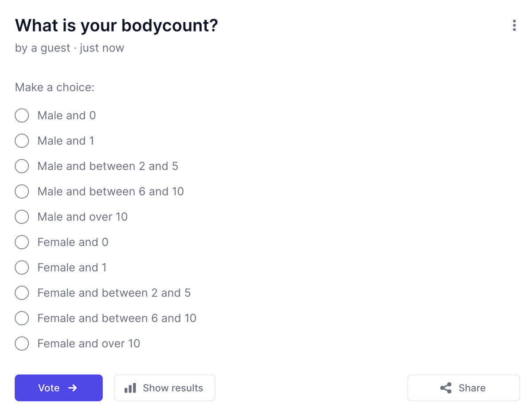
Task: Select "Female and 1" radio button
Action: coord(22,267)
